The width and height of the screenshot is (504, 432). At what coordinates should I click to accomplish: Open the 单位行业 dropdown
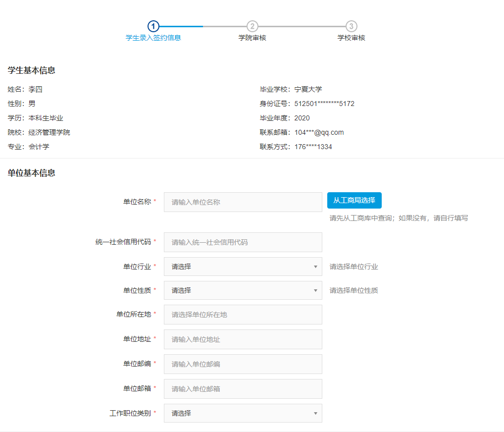[243, 267]
